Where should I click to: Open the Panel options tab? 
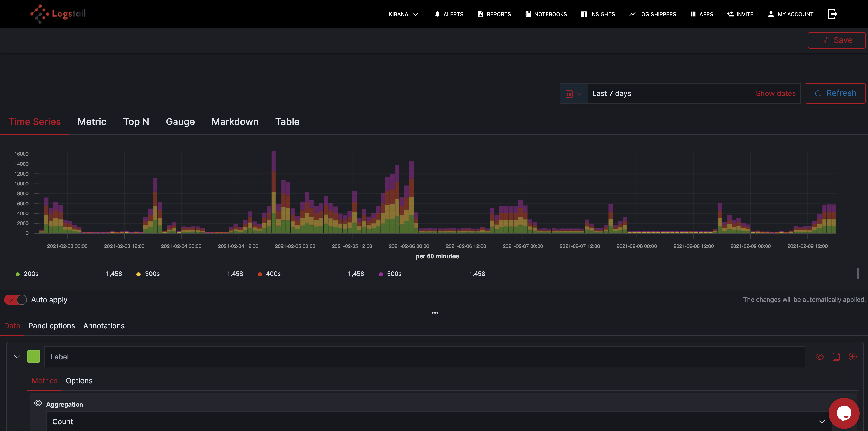point(52,326)
